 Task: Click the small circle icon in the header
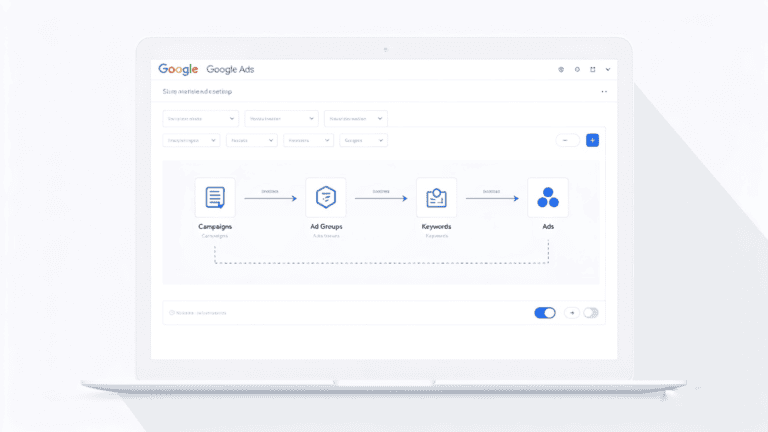click(577, 70)
